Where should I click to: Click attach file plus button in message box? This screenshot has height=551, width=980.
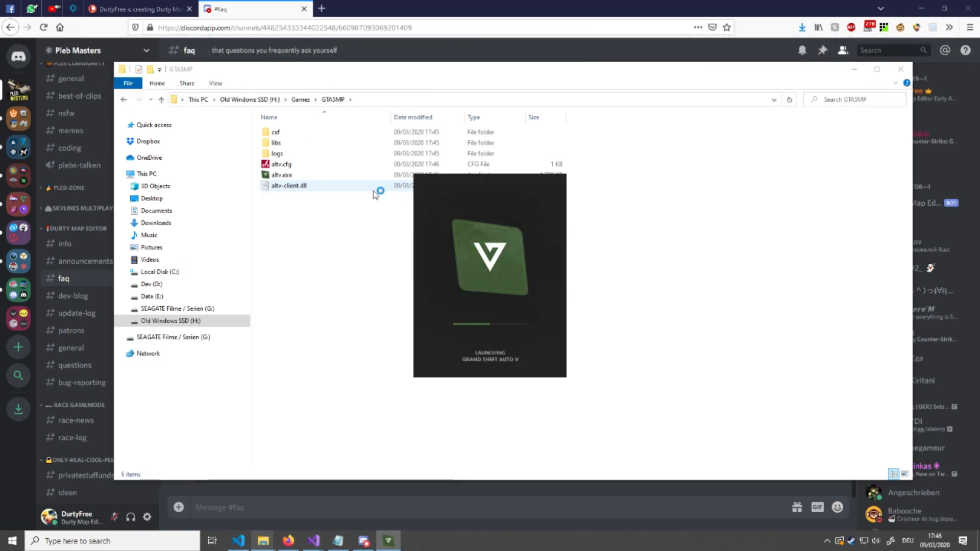coord(179,507)
